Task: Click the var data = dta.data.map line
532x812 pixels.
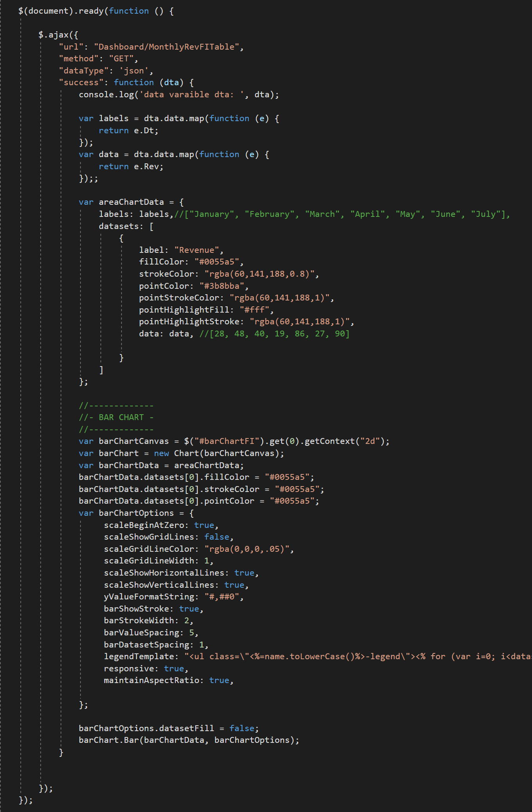Action: [x=174, y=154]
